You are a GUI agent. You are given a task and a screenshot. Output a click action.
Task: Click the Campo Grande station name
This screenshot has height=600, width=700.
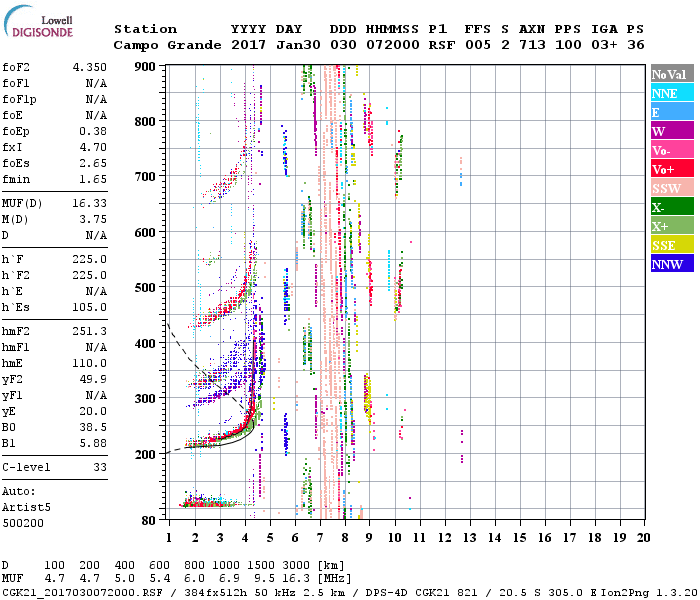click(x=164, y=45)
